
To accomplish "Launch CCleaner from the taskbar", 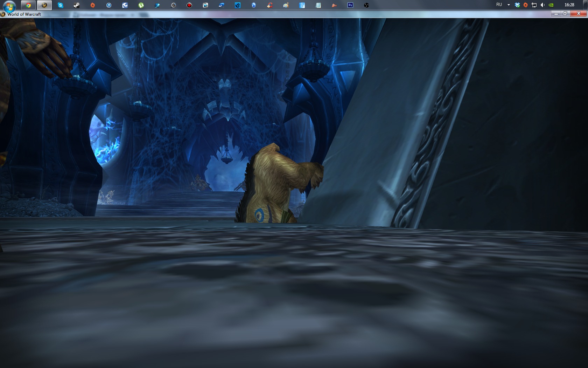I will (270, 5).
